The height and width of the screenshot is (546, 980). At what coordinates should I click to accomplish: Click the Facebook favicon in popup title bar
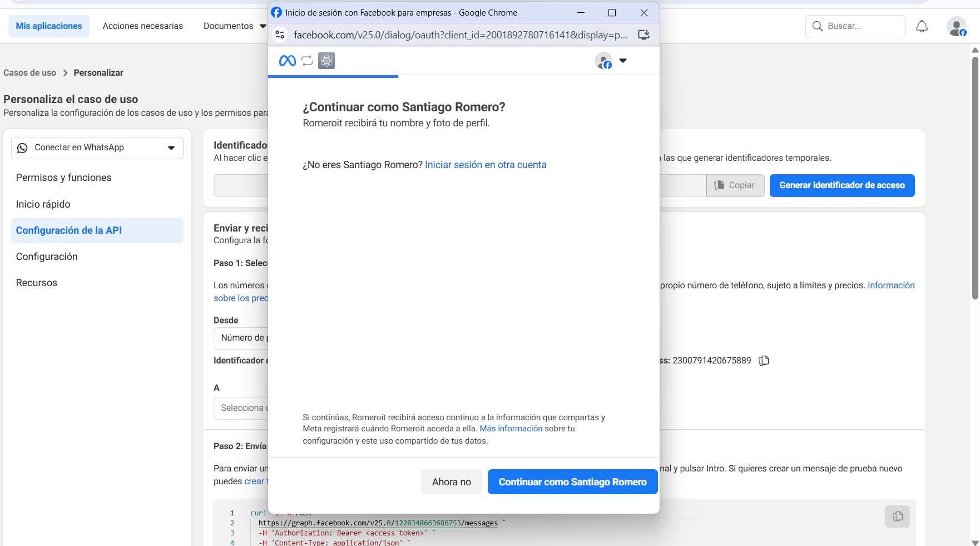click(x=276, y=12)
